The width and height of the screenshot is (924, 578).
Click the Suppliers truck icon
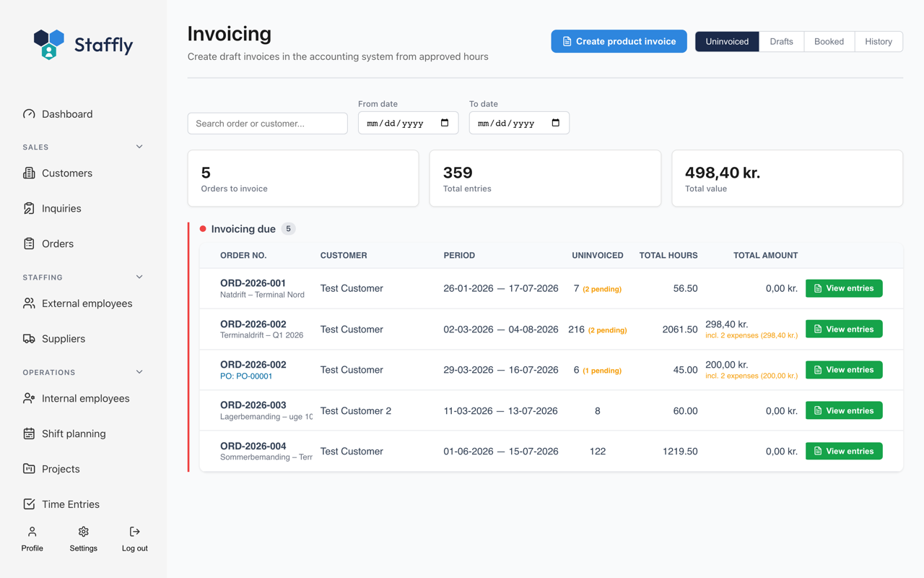pos(29,339)
